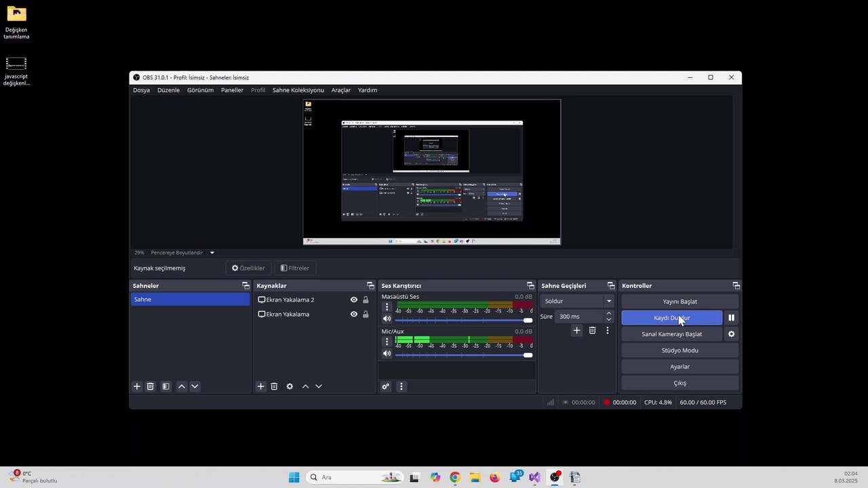Click the Süre duration input field

coord(579,317)
